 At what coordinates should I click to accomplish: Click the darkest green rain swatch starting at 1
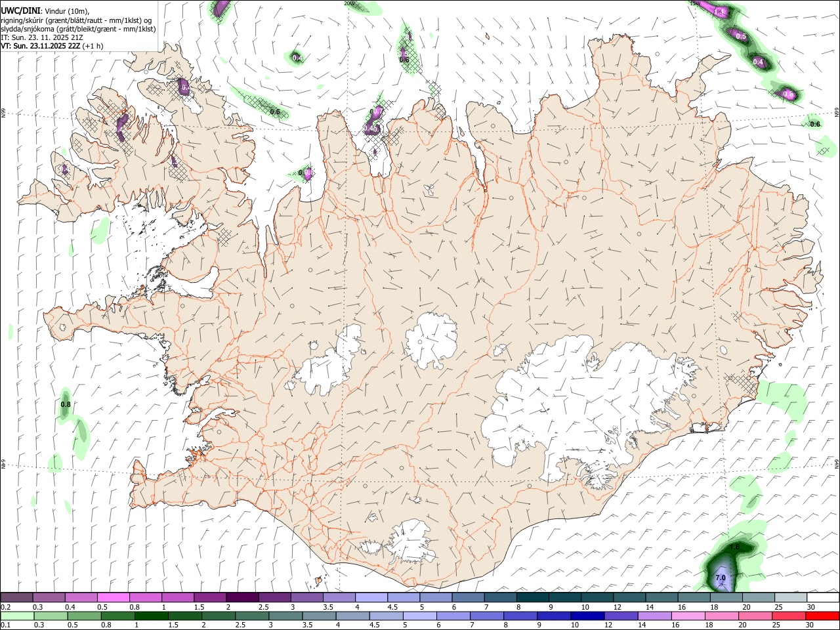152,616
